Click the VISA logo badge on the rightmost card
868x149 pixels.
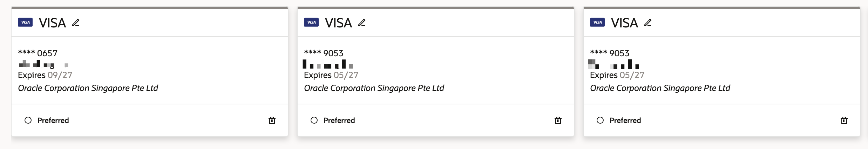pos(597,22)
